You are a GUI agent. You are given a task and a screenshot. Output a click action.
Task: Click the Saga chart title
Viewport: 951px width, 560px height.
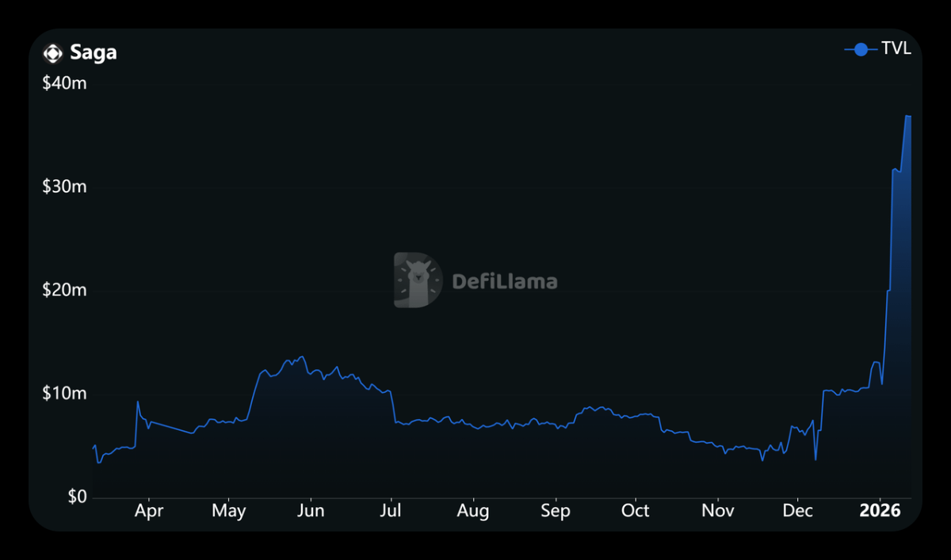pos(94,53)
